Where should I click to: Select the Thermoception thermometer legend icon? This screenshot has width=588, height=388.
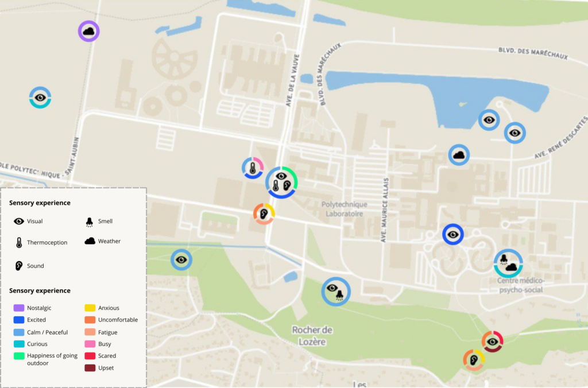19,243
